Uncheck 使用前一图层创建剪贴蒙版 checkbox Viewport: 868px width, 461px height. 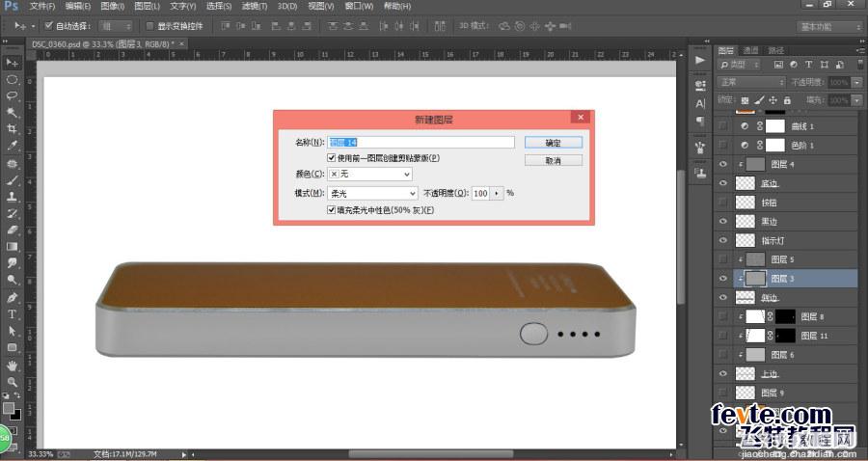click(332, 158)
